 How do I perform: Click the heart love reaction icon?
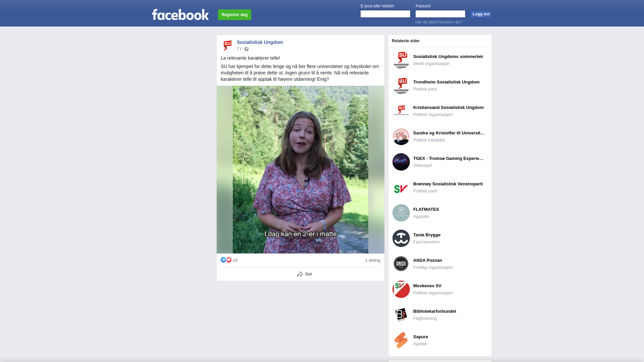pos(229,260)
